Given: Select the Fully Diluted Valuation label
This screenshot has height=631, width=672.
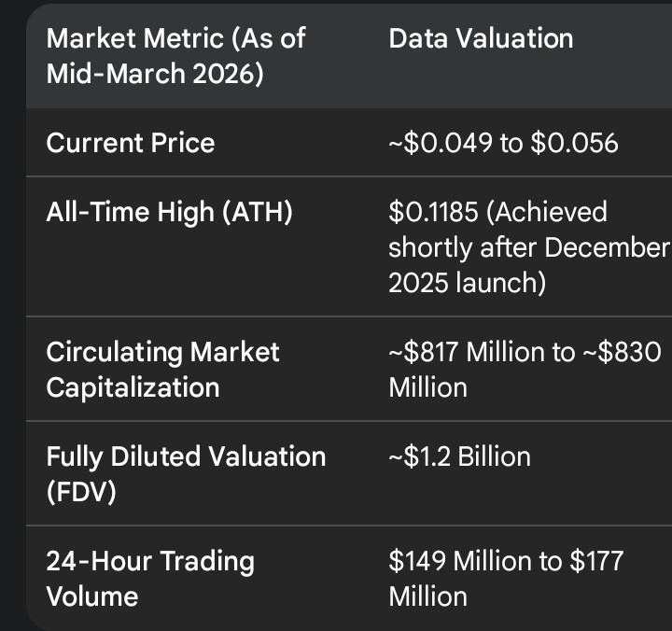Looking at the screenshot, I should click(x=186, y=456).
